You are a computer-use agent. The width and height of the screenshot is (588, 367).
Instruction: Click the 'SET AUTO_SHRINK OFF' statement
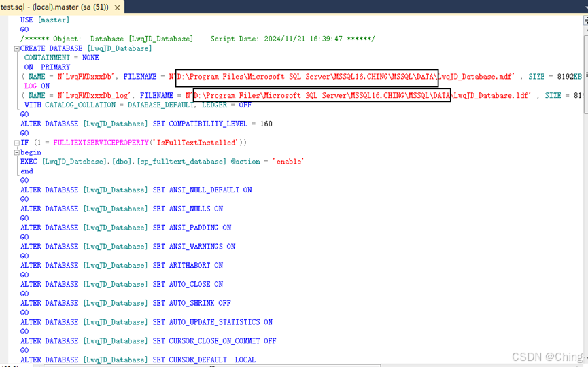[x=192, y=303]
